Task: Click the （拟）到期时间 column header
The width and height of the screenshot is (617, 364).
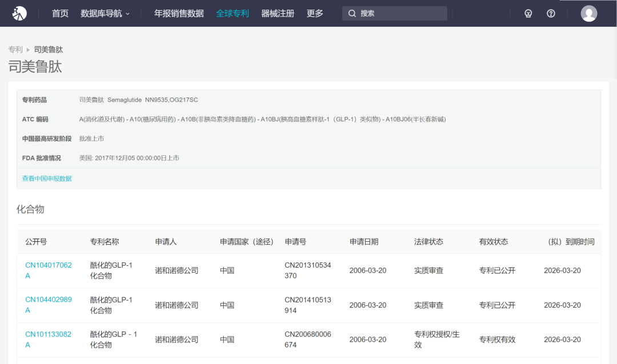Action: click(571, 242)
